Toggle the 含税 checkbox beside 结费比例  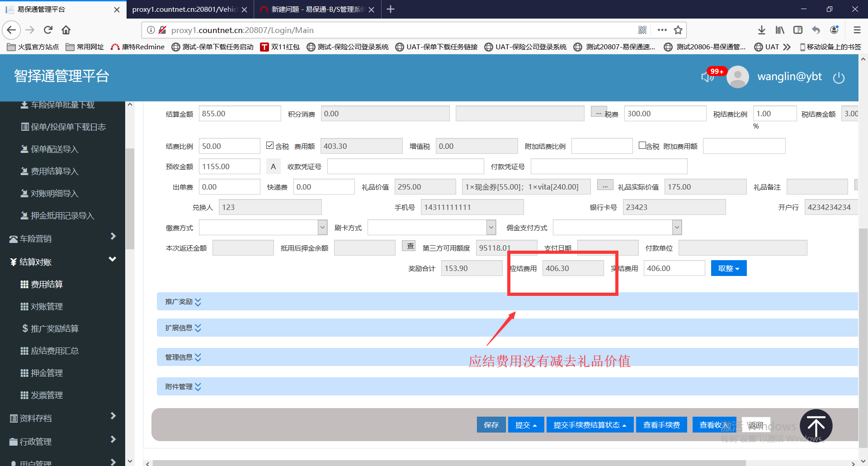coord(270,146)
